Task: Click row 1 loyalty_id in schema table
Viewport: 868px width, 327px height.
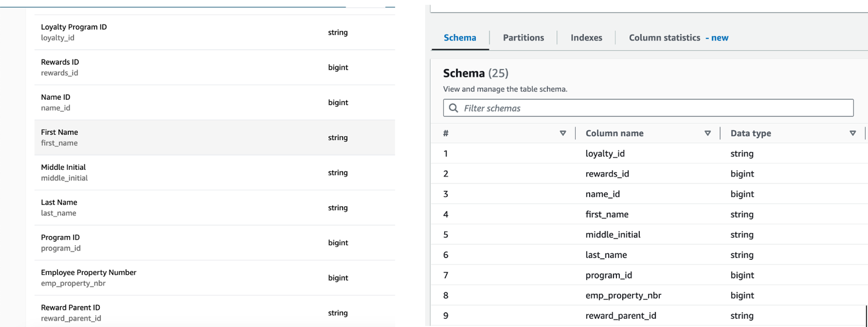Action: (605, 154)
